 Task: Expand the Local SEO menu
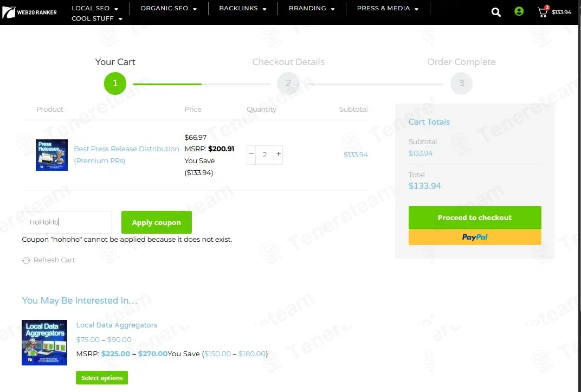[95, 8]
